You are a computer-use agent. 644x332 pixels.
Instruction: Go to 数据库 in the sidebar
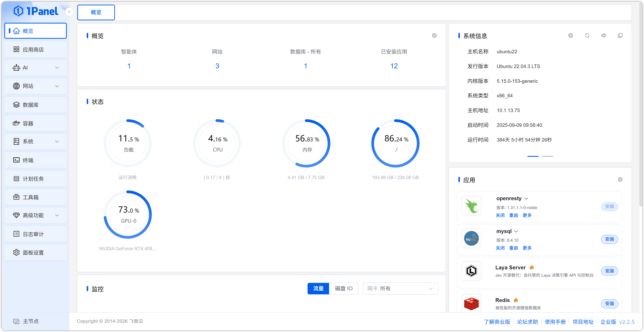coord(35,105)
